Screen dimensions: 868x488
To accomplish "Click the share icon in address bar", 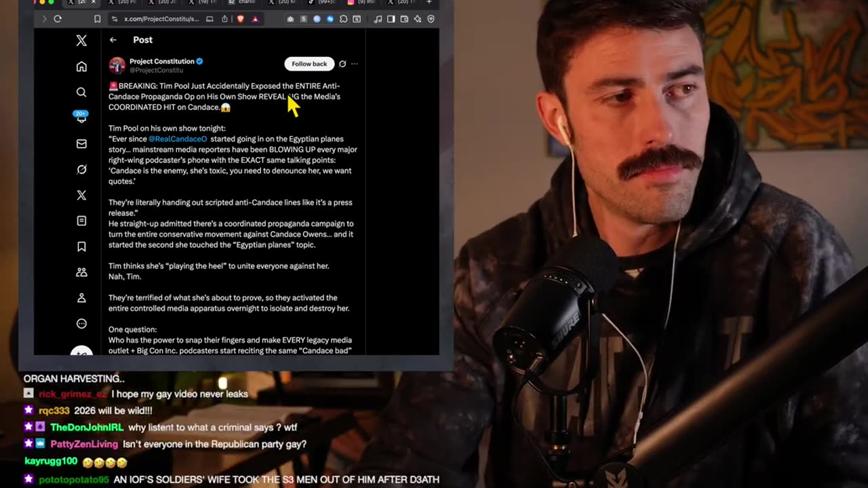I will pos(224,19).
